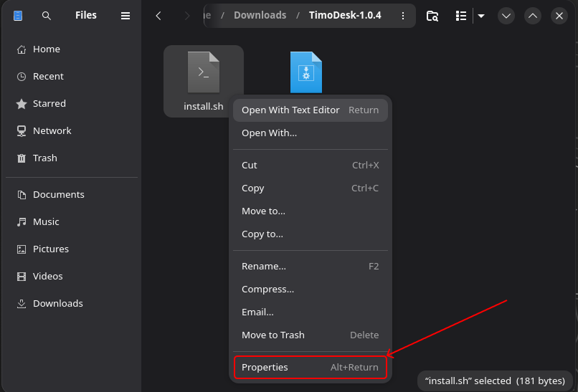Open Properties from the context menu
The height and width of the screenshot is (392, 578).
click(x=311, y=368)
